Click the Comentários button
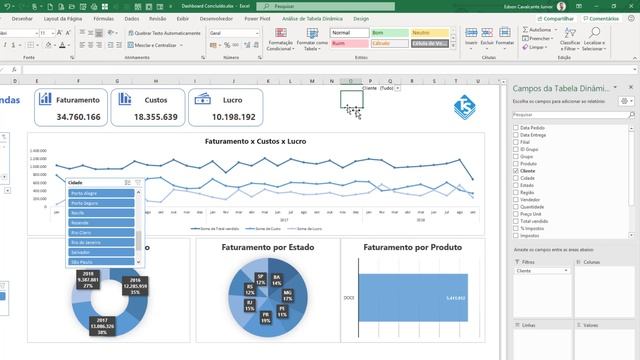 tap(601, 19)
